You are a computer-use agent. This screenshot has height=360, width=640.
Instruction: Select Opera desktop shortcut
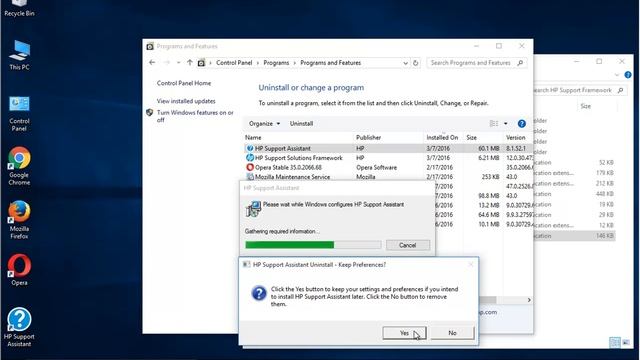point(19,269)
